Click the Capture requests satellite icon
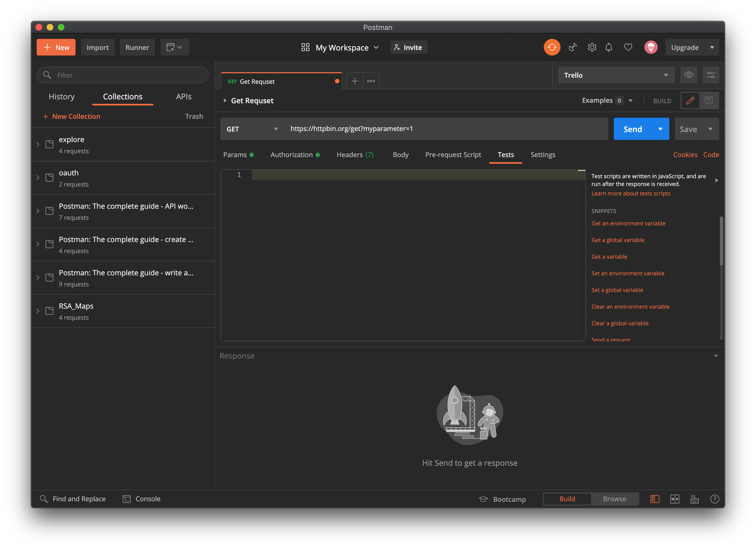The width and height of the screenshot is (756, 549). click(x=573, y=47)
